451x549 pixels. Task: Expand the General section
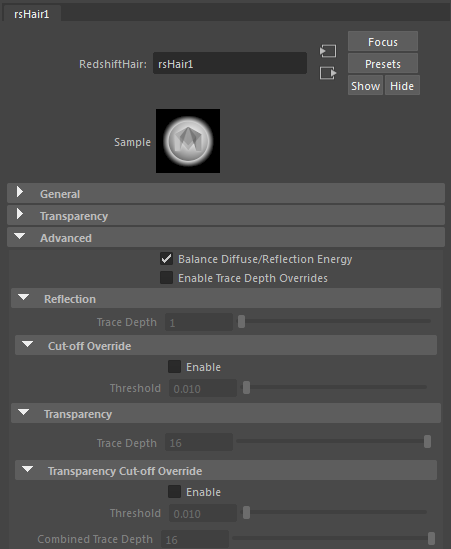coord(226,194)
